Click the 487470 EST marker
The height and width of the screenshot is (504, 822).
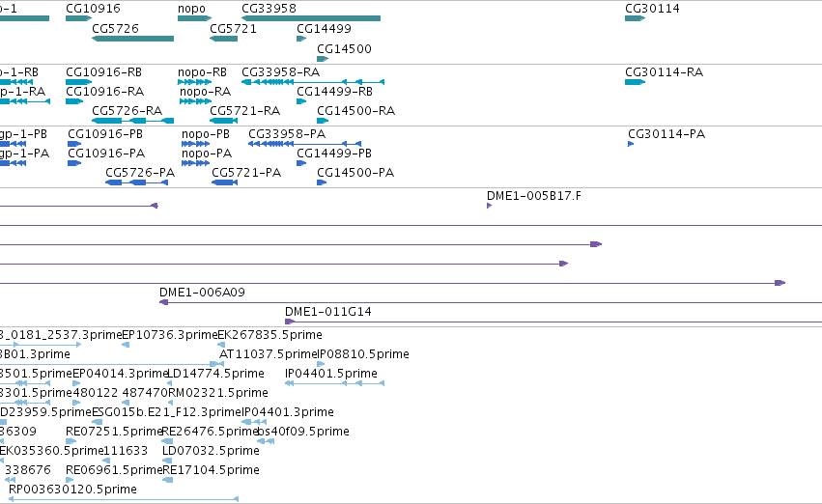point(126,403)
